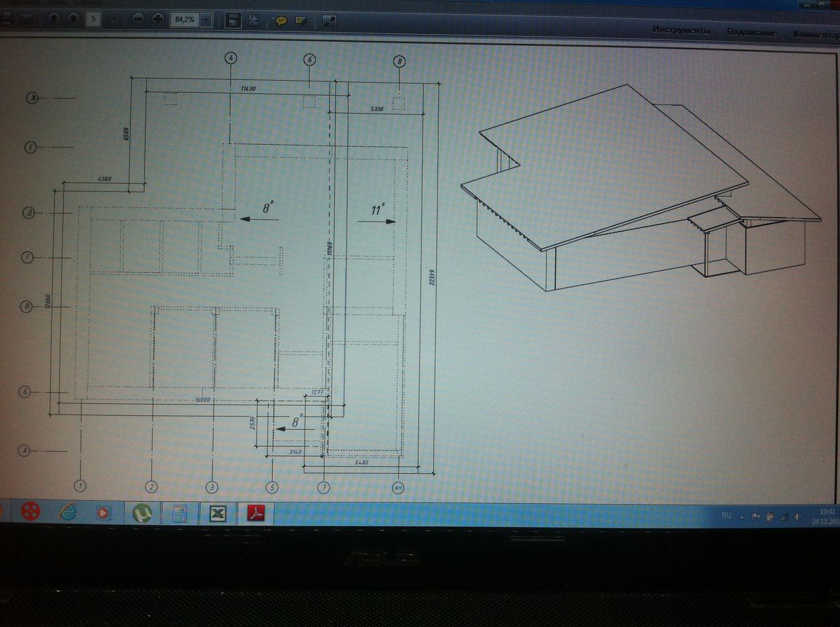Screen dimensions: 840x627
Task: Open the Инструменты panel
Action: pyautogui.click(x=681, y=31)
